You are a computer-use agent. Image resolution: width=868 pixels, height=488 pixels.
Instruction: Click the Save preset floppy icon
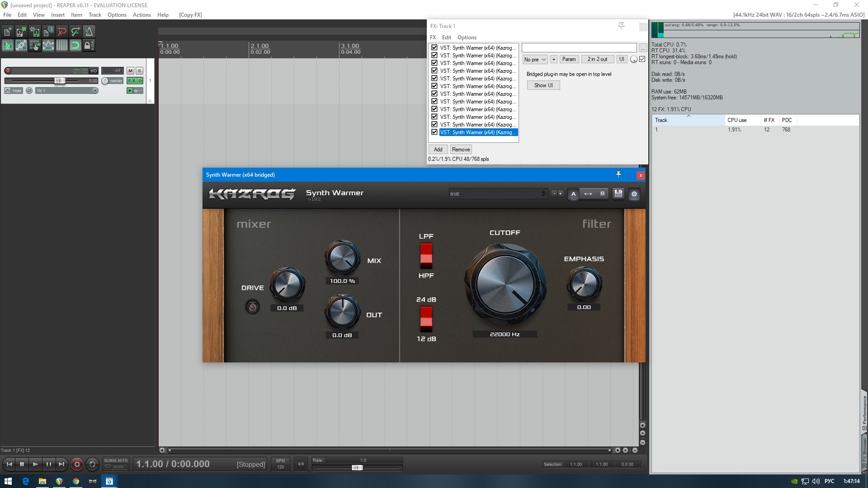[618, 194]
